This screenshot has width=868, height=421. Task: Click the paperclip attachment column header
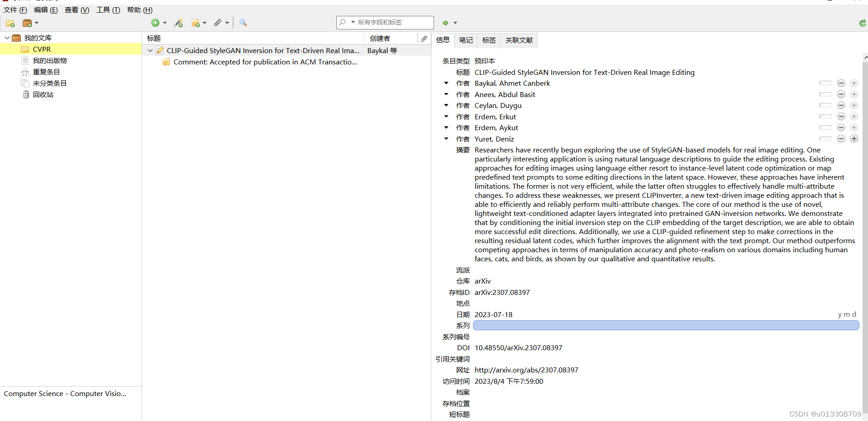(x=424, y=39)
